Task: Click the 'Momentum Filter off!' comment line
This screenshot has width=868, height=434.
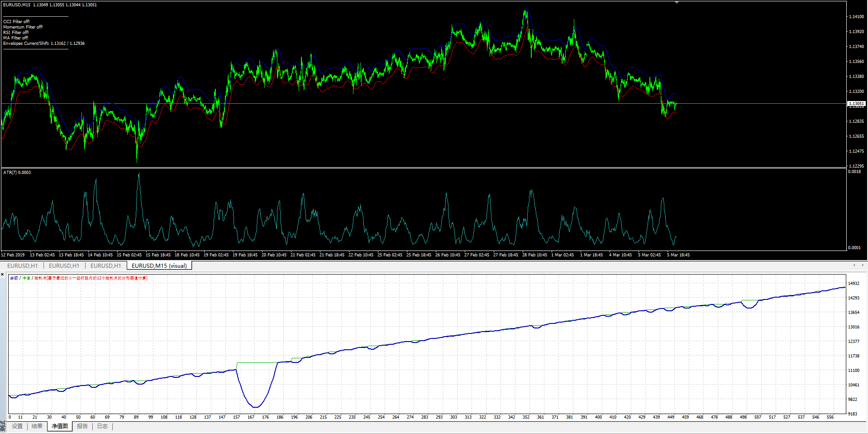Action: [x=23, y=27]
